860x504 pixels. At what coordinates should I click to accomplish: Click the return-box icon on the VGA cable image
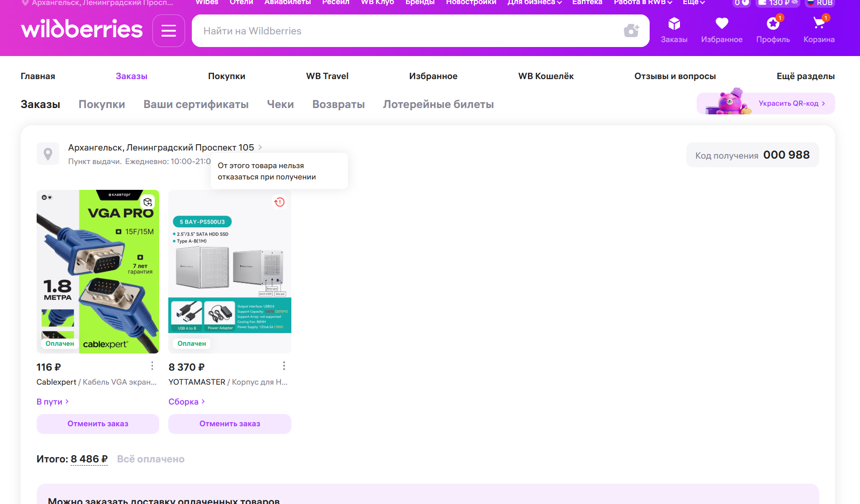(x=148, y=202)
